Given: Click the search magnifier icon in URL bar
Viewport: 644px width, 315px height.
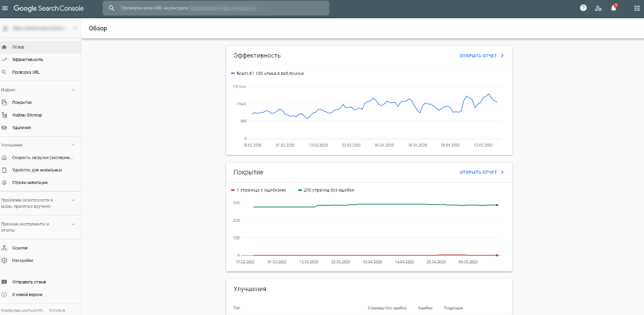Looking at the screenshot, I should point(111,8).
